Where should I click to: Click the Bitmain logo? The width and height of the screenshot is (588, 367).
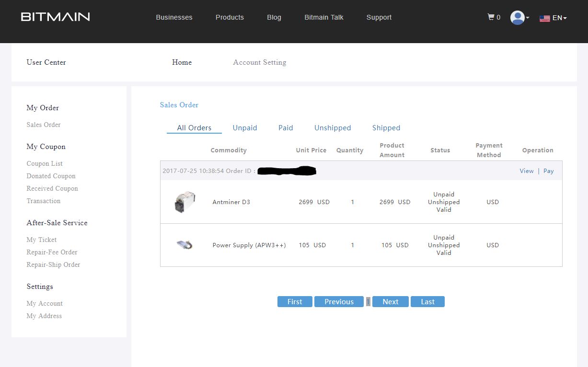pyautogui.click(x=56, y=17)
